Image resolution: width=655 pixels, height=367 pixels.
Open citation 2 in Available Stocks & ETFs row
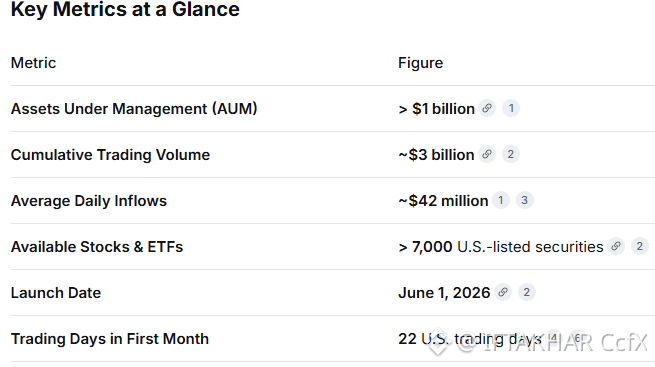point(640,246)
